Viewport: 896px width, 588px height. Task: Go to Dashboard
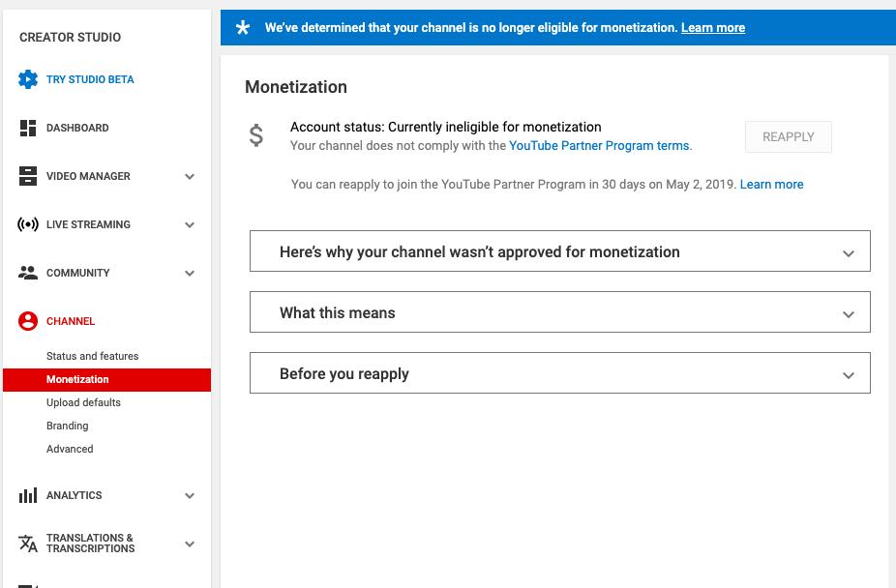(77, 128)
